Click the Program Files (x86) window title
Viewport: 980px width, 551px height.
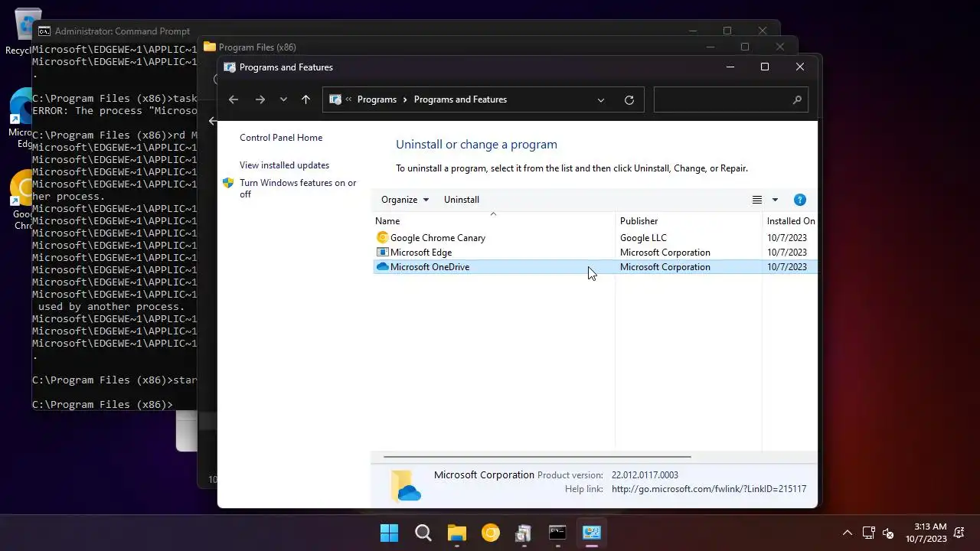[257, 47]
